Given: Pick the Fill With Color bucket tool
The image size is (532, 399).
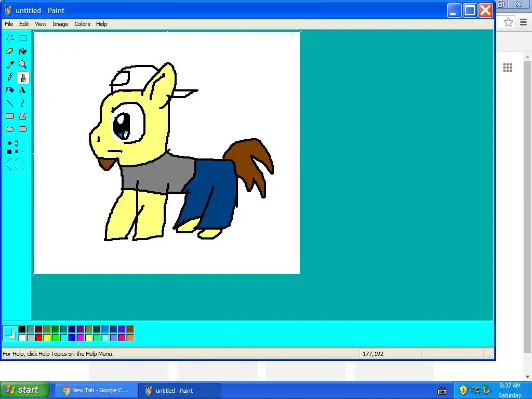Looking at the screenshot, I should click(x=23, y=51).
